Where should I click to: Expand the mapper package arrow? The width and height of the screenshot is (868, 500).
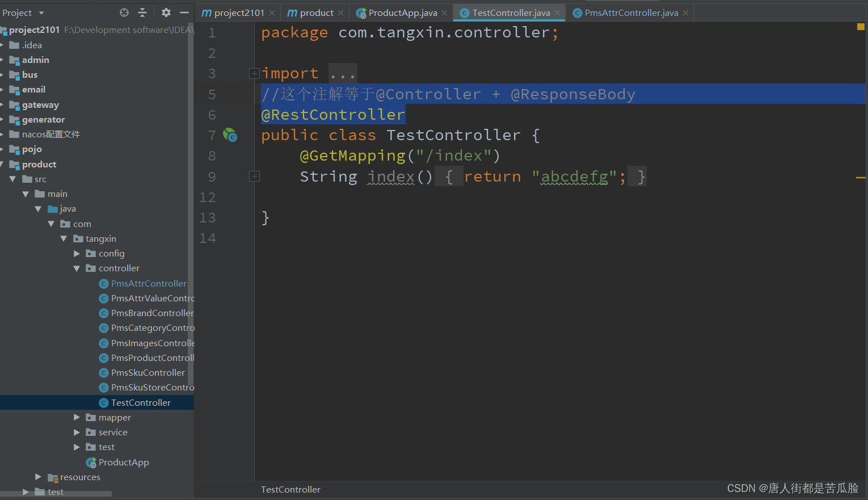coord(77,417)
